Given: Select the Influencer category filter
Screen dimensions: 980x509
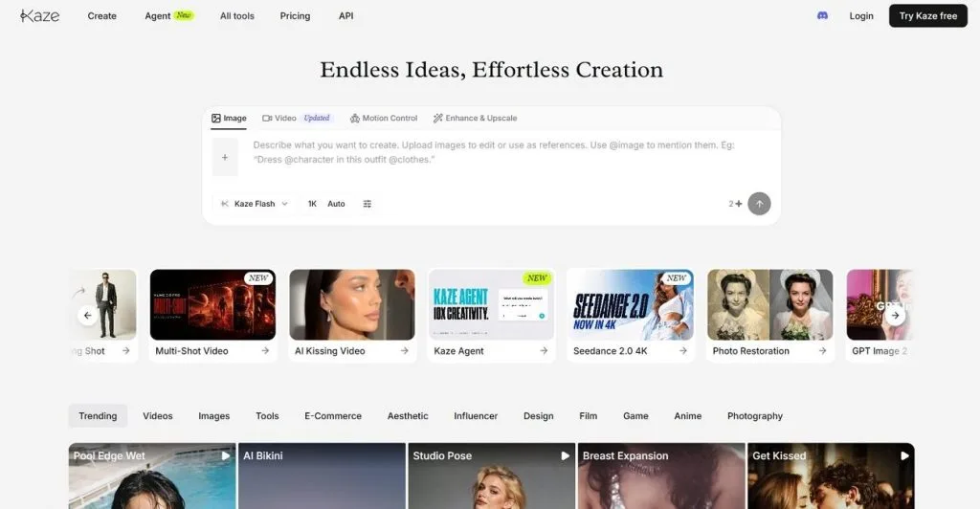Looking at the screenshot, I should click(x=476, y=416).
